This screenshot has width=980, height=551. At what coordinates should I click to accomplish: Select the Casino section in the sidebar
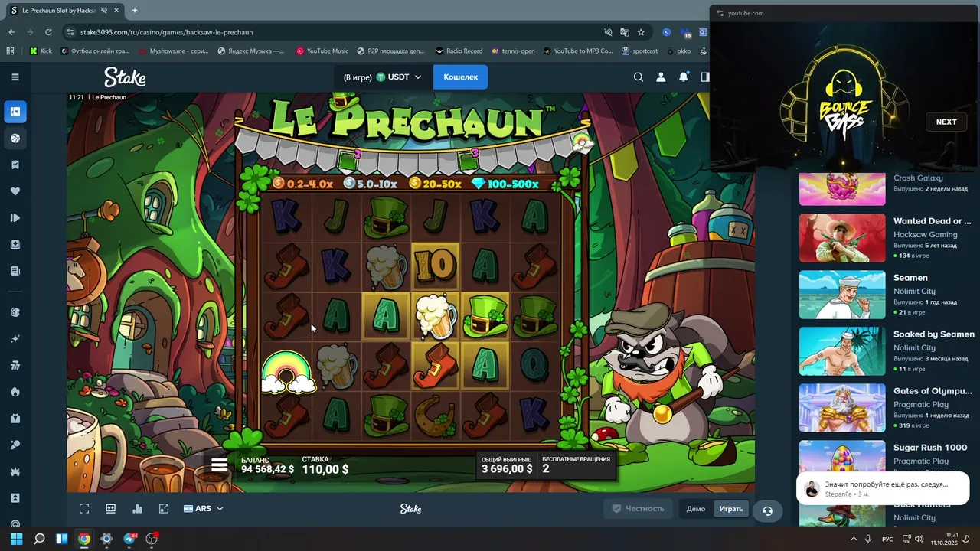point(15,112)
